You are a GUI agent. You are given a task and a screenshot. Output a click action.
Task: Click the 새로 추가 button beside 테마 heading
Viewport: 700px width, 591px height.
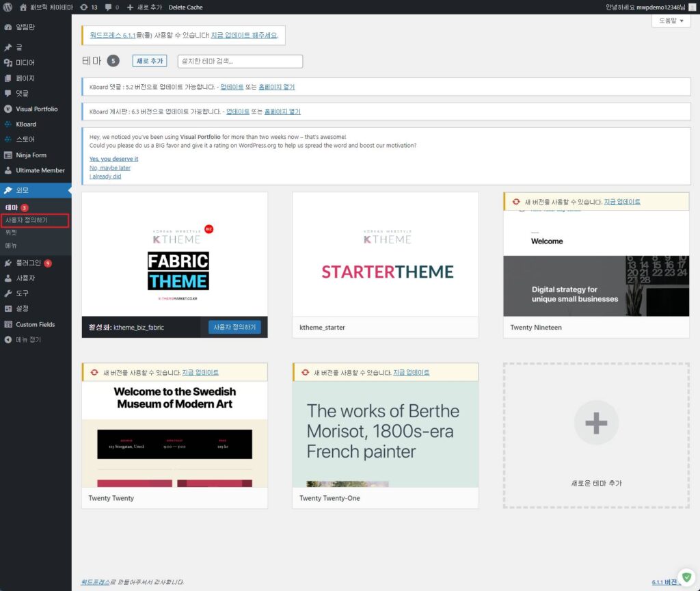150,61
